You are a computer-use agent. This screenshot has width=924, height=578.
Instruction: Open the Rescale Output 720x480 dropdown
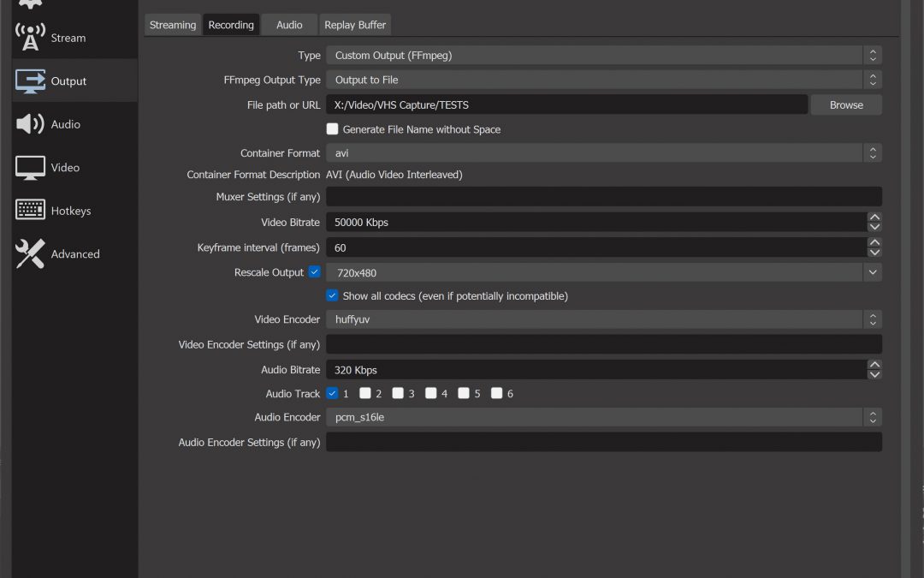coord(603,272)
